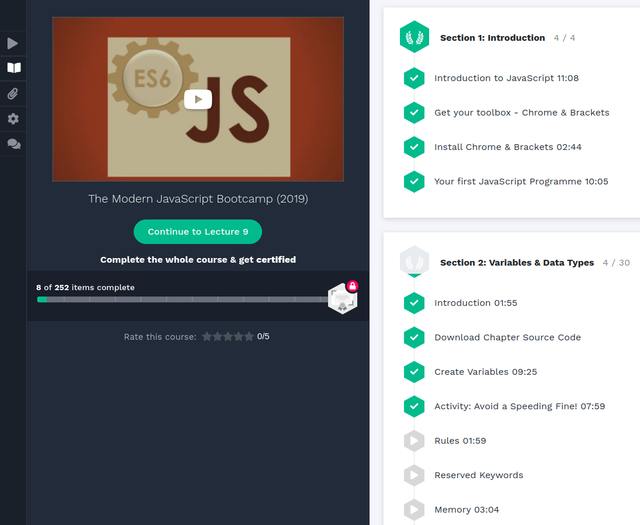The image size is (640, 525).
Task: Click the Section 2 laurel badge icon
Action: click(x=414, y=261)
